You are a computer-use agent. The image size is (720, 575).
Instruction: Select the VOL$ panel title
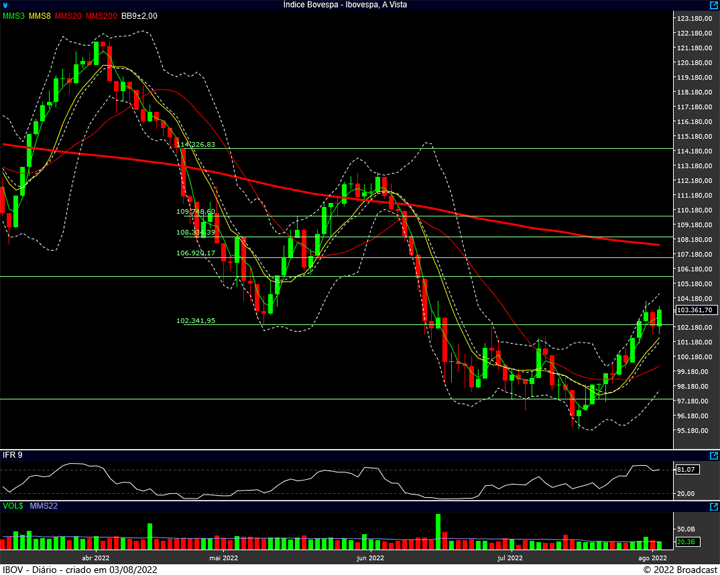[x=13, y=506]
